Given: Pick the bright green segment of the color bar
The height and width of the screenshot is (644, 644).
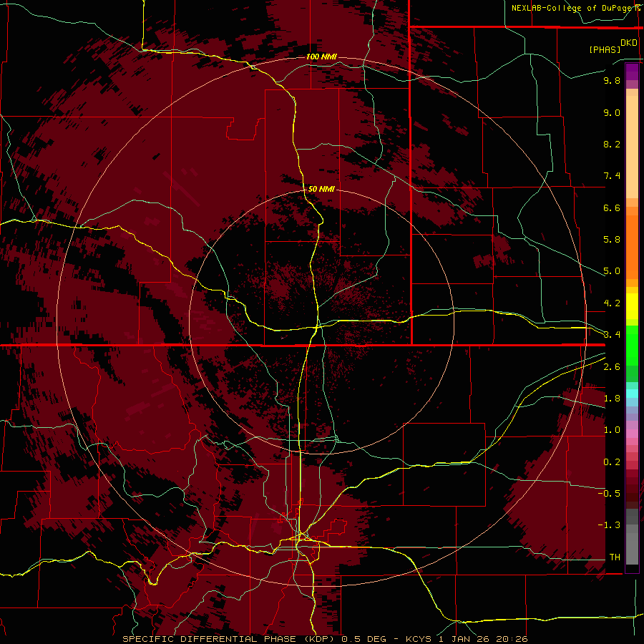Looking at the screenshot, I should coord(632,345).
